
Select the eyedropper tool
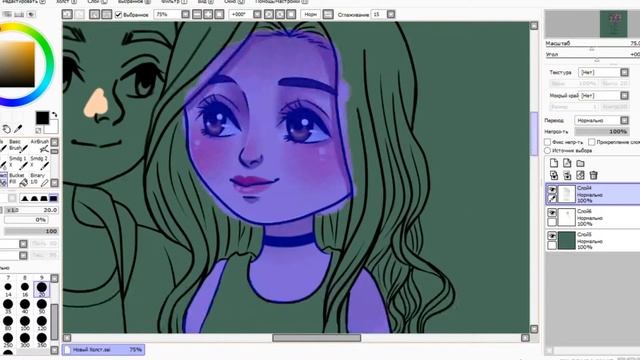coord(18,129)
